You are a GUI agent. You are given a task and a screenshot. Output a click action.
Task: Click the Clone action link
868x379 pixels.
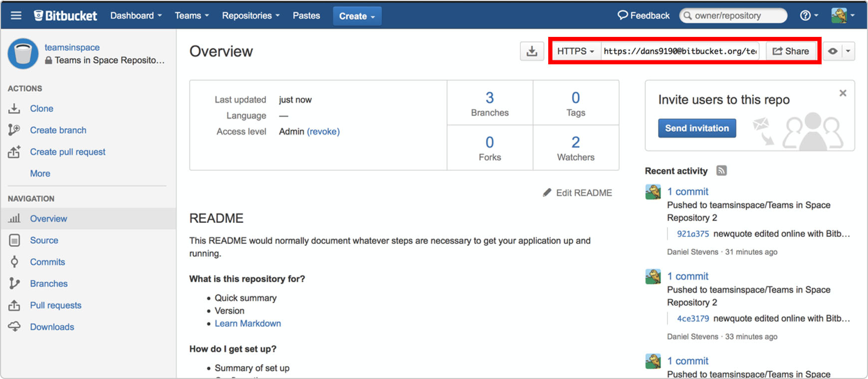(x=41, y=108)
